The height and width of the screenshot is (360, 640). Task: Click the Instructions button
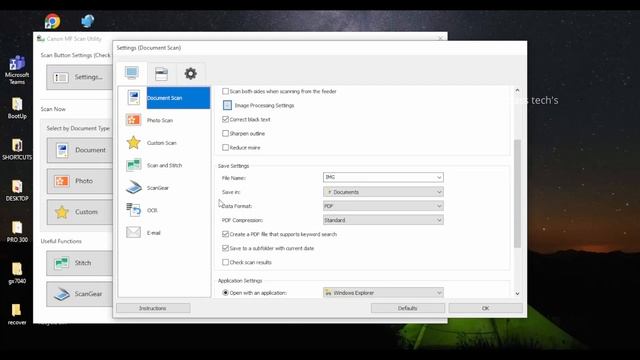(x=153, y=308)
